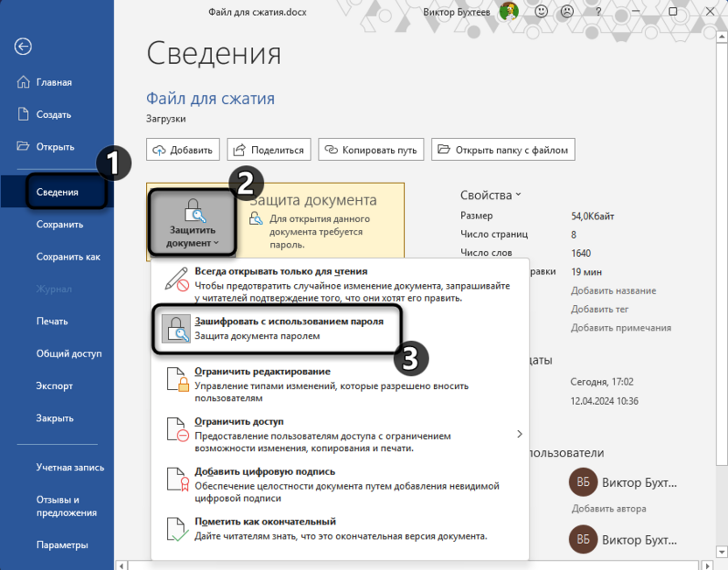Screen dimensions: 728x570
Task: Switch to the Печать section in the sidebar
Action: [x=54, y=321]
